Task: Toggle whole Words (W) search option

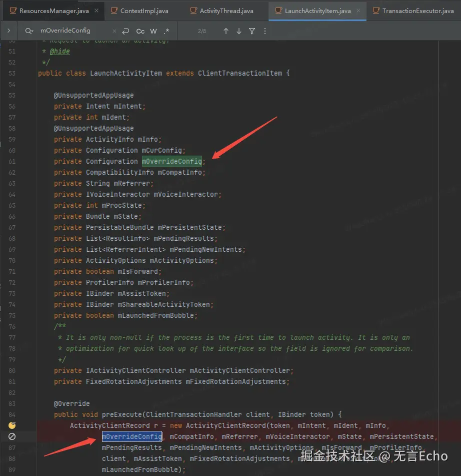Action: click(x=153, y=31)
